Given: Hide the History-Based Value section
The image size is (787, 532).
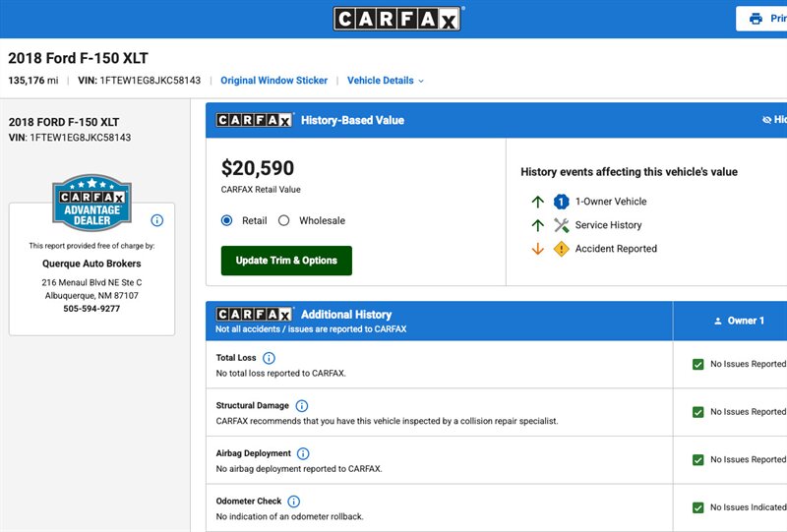Looking at the screenshot, I should 774,119.
